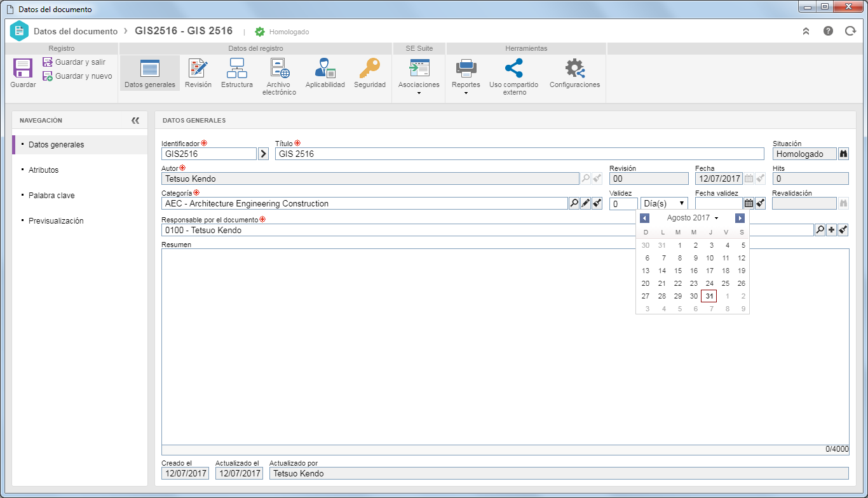This screenshot has height=498, width=868.
Task: Click in the Resumen text area
Action: [x=505, y=347]
